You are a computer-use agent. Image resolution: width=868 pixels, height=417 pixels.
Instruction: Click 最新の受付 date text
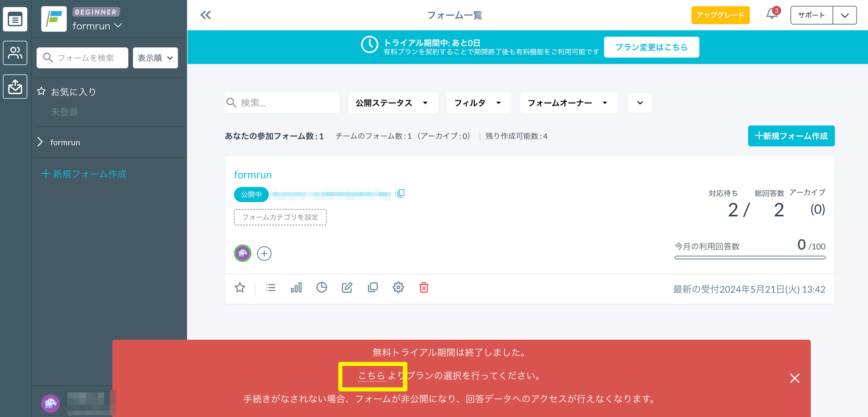tap(749, 289)
